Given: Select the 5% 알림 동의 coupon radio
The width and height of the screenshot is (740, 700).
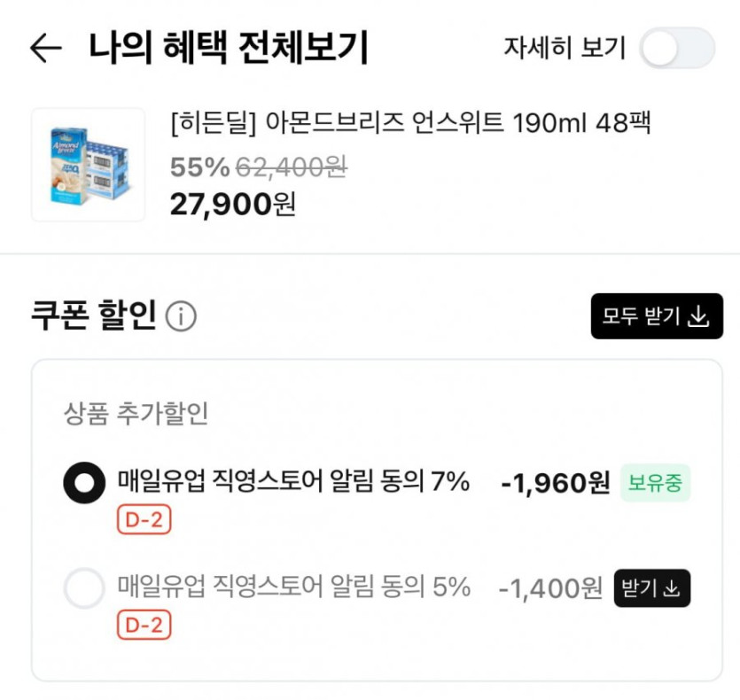Looking at the screenshot, I should pyautogui.click(x=84, y=588).
